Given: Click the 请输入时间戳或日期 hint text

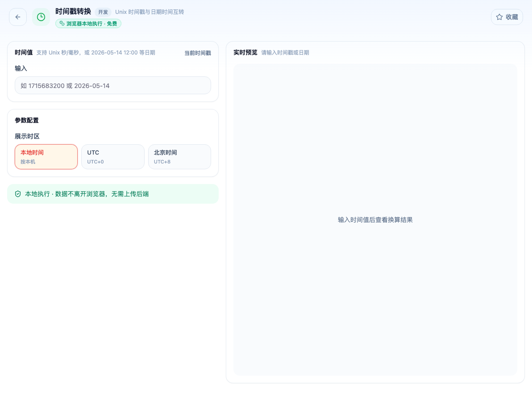Looking at the screenshot, I should click(285, 53).
